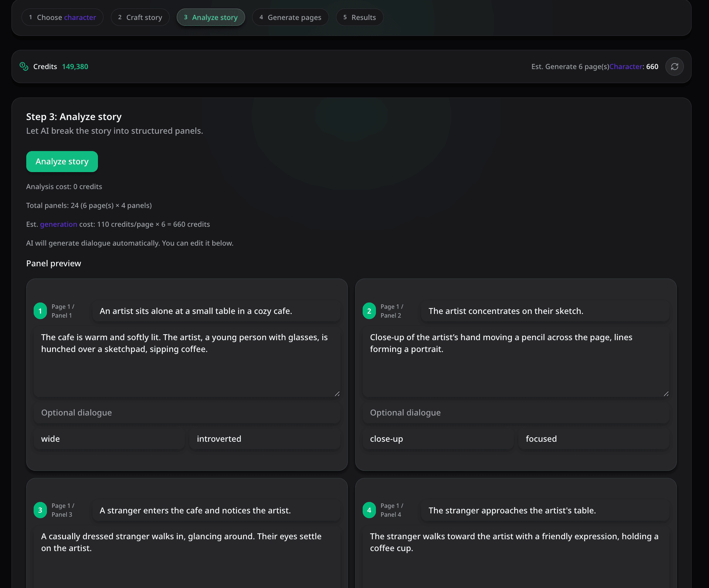The height and width of the screenshot is (588, 709).
Task: Click Panel 2's Optional dialogue field
Action: coord(515,413)
